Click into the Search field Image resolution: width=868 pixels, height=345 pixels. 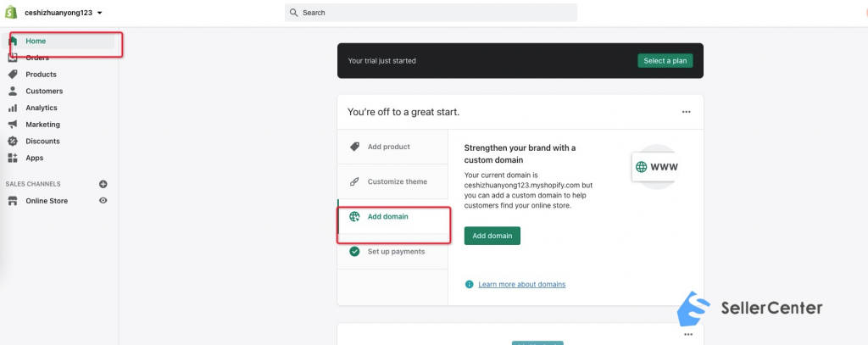click(x=431, y=13)
